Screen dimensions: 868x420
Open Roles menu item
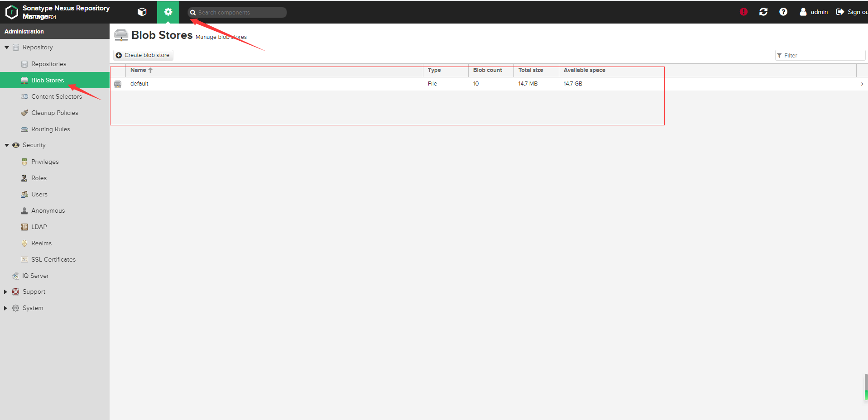(39, 178)
